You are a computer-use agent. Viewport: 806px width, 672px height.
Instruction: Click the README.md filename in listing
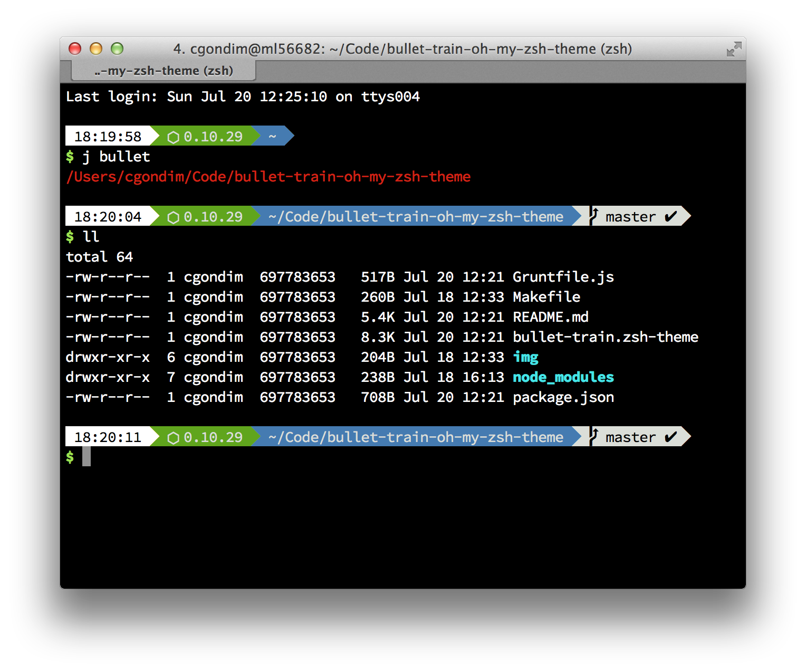pyautogui.click(x=550, y=317)
